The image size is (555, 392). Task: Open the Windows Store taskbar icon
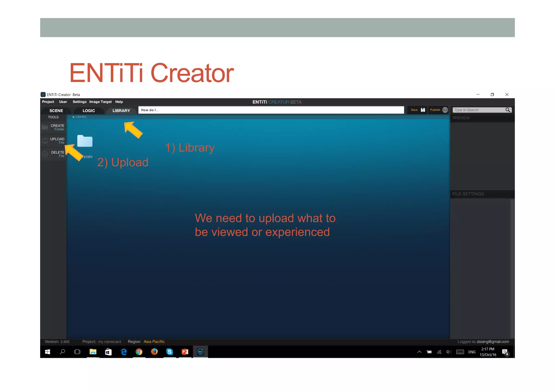(x=108, y=352)
